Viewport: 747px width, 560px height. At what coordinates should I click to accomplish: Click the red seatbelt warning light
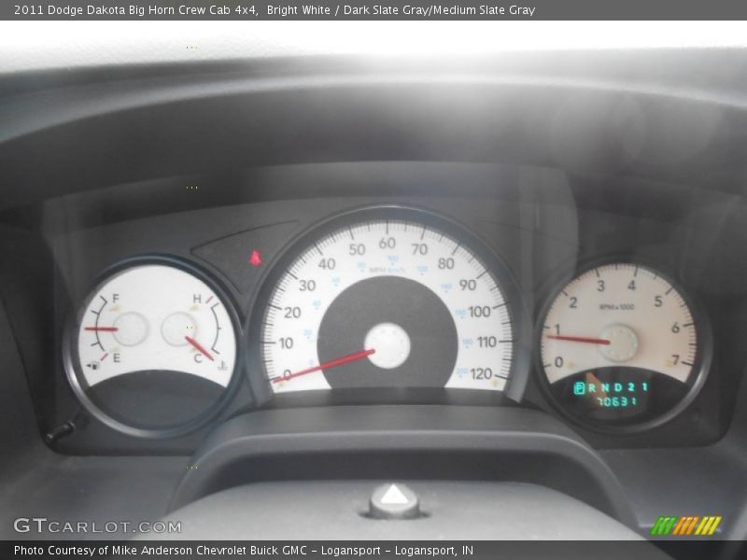coord(256,258)
